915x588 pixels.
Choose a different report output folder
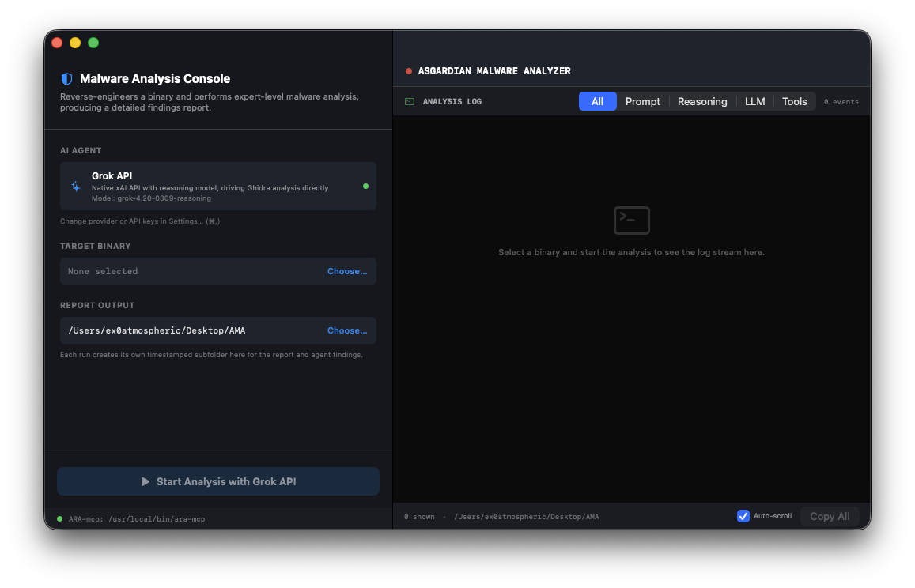pyautogui.click(x=347, y=330)
